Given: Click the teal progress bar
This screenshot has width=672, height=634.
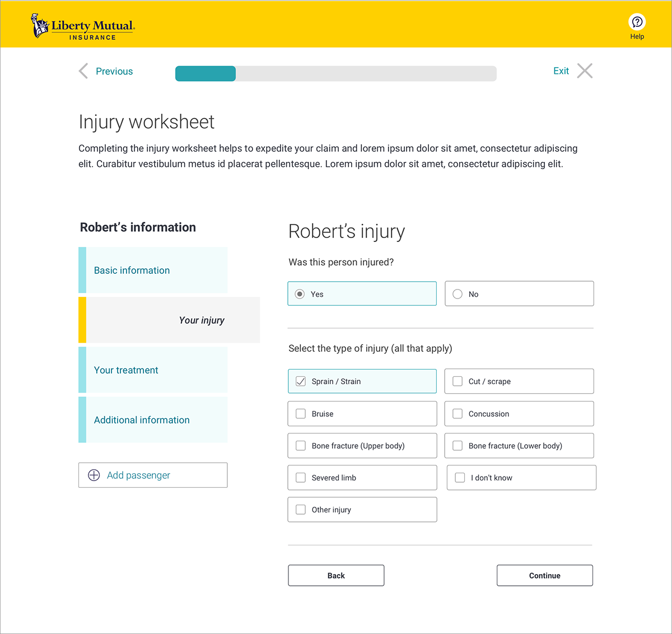Looking at the screenshot, I should click(x=206, y=73).
